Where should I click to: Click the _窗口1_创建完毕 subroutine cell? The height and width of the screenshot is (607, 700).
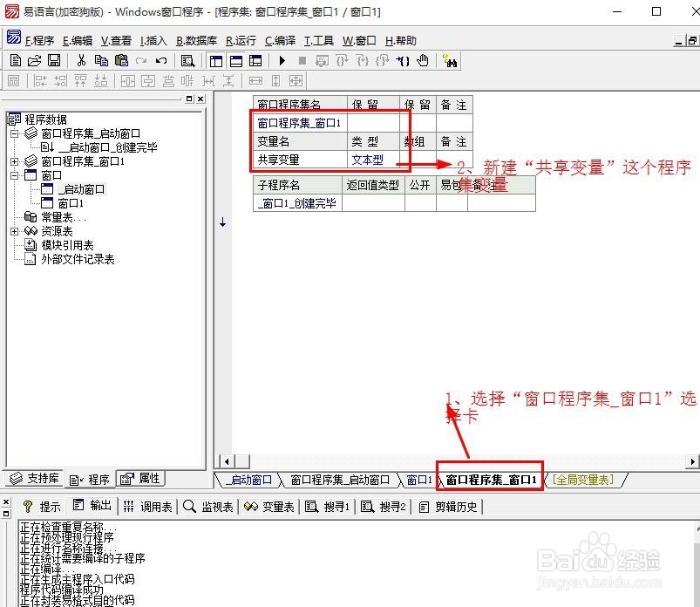tap(297, 203)
